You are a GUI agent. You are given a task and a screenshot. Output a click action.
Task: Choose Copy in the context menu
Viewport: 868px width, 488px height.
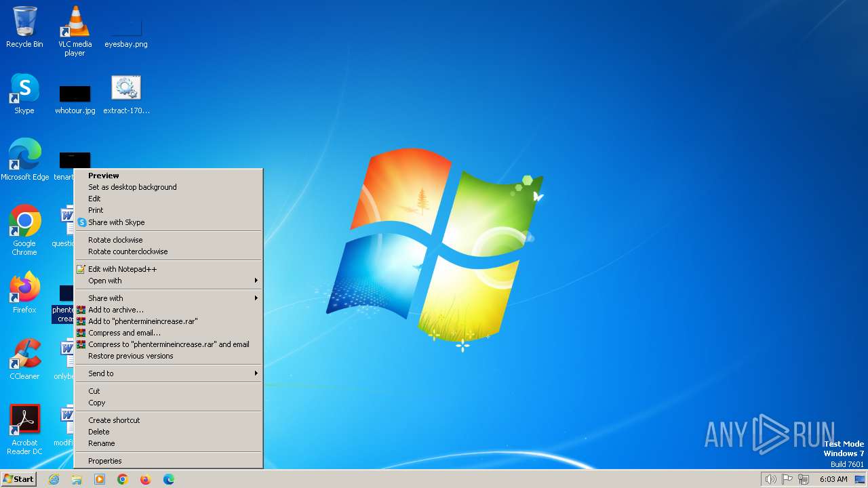click(168, 403)
